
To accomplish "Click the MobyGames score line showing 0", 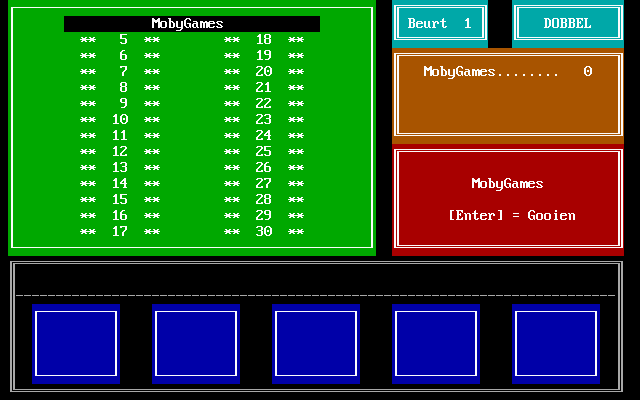I will (507, 71).
